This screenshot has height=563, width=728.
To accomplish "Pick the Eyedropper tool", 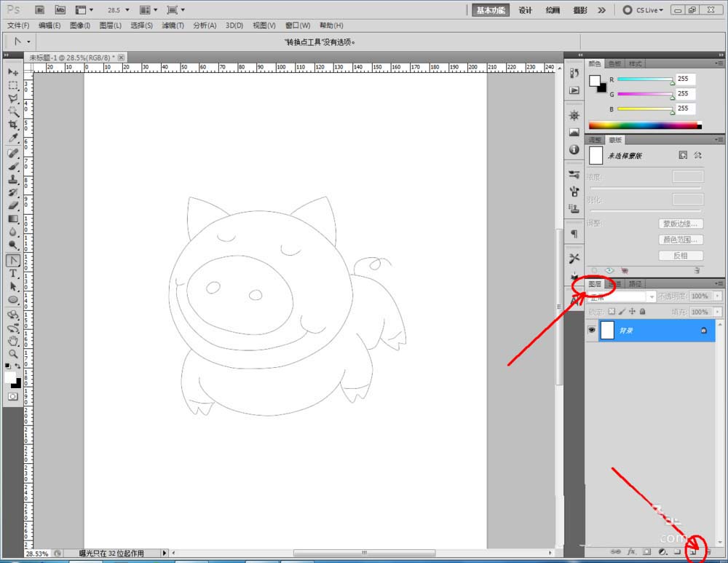I will 13,138.
